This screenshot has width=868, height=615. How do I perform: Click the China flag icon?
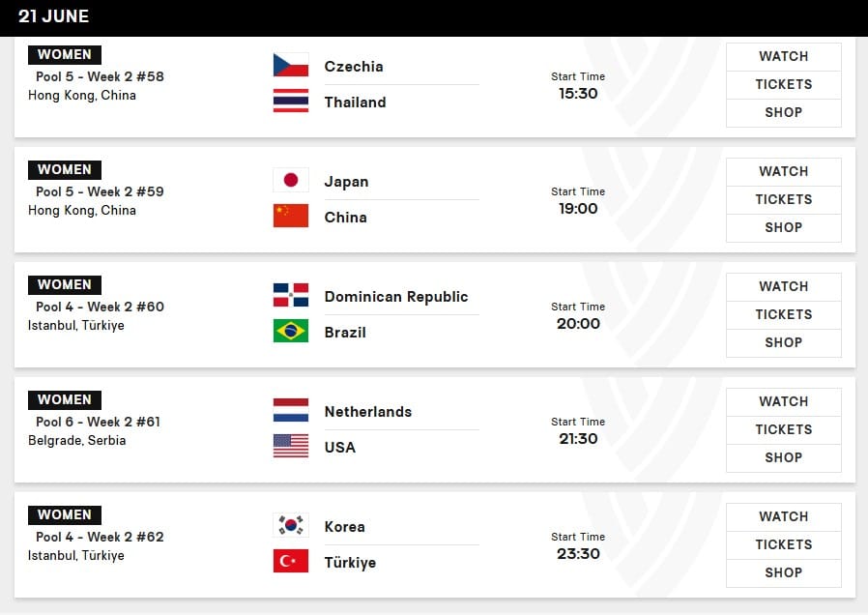pyautogui.click(x=291, y=217)
